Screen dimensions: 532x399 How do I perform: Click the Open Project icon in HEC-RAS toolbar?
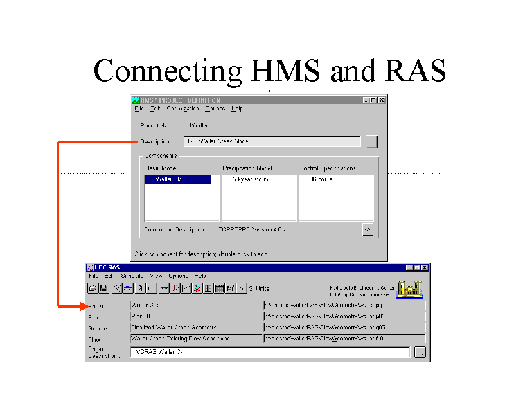point(93,288)
